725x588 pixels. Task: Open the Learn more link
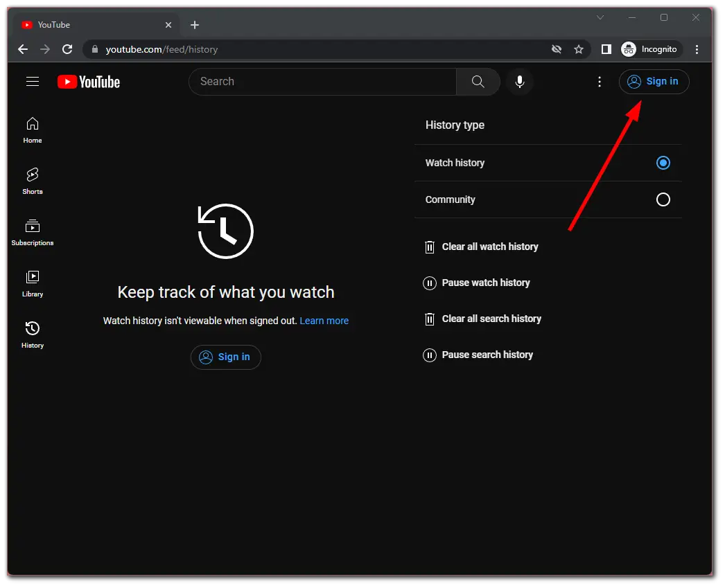pos(324,321)
